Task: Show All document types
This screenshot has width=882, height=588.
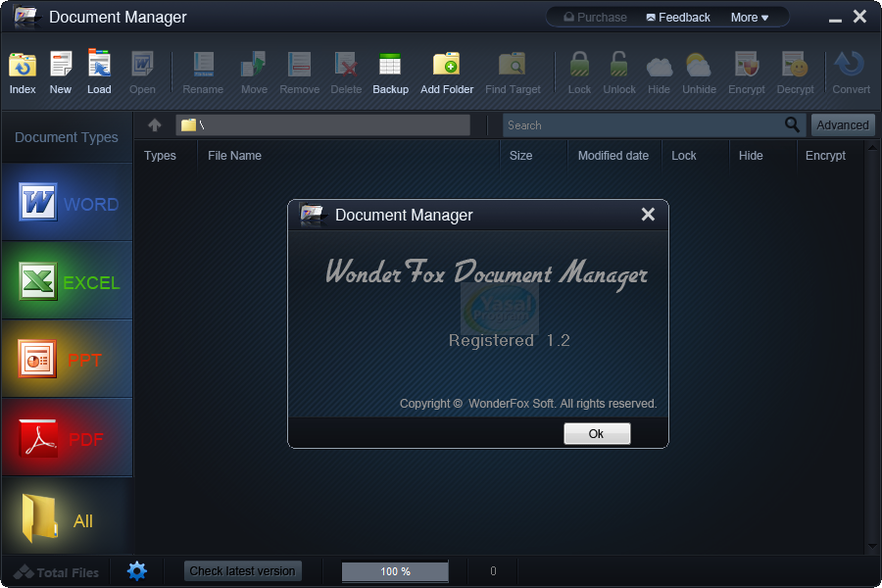Action: tap(68, 519)
